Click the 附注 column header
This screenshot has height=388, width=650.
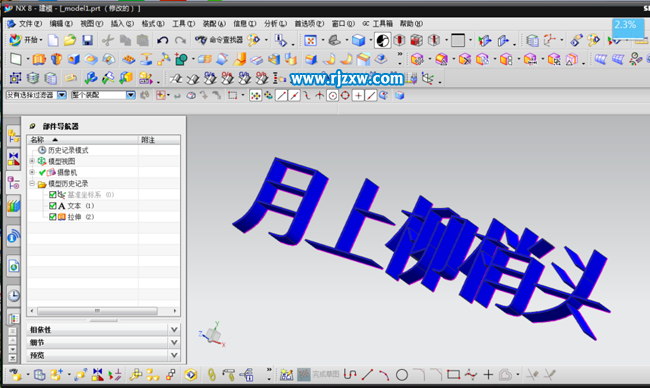pos(159,140)
